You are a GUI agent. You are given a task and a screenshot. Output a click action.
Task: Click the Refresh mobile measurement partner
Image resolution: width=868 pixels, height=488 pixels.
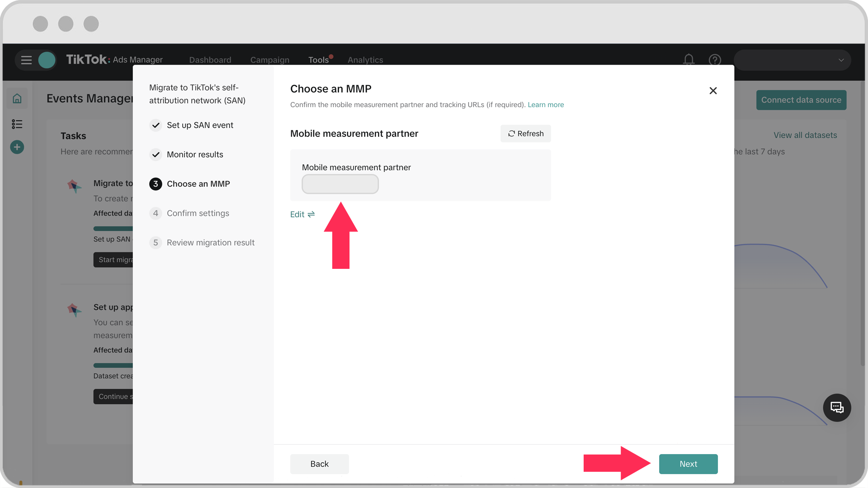[526, 133]
